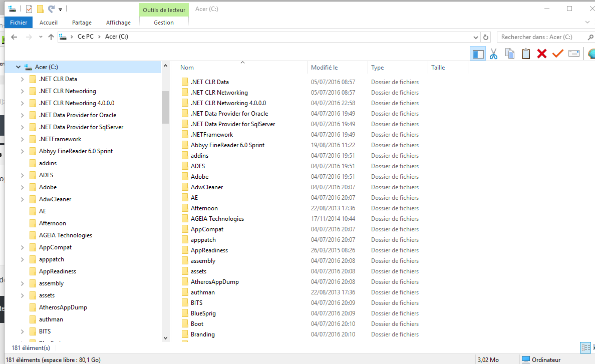Screen dimensions: 595x364
Task: Click the Ordinateur computer icon in status bar
Action: [525, 359]
